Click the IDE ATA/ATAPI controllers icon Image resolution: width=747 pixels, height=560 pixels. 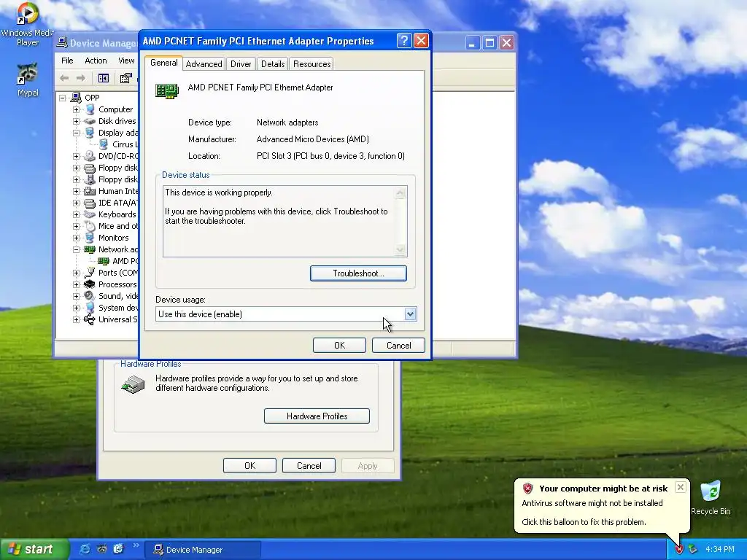[90, 203]
